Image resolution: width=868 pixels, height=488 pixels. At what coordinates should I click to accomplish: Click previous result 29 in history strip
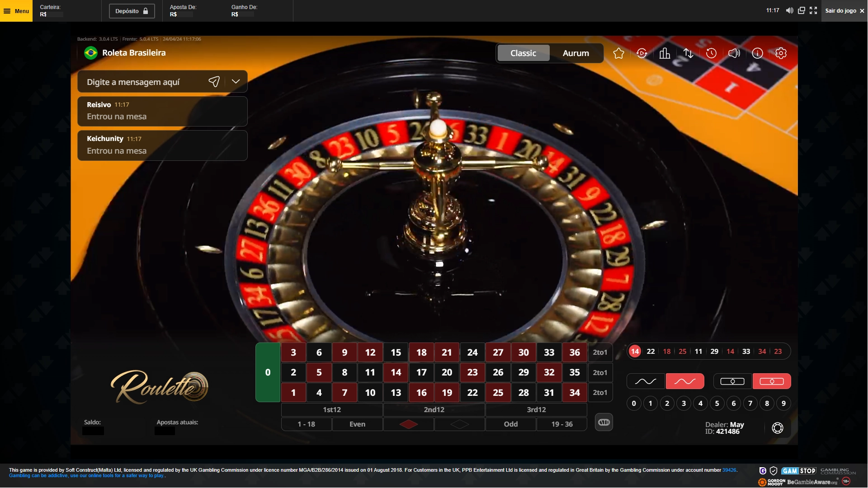[714, 352]
